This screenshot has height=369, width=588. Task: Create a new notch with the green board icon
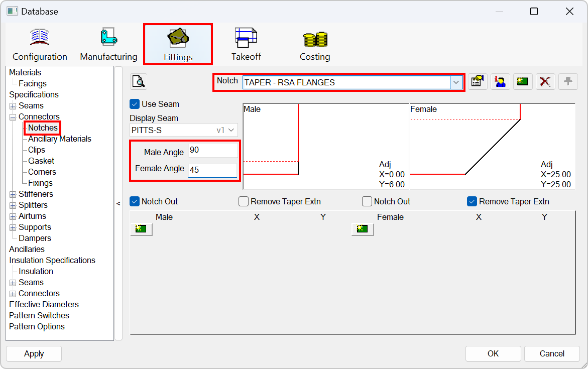[x=522, y=81]
